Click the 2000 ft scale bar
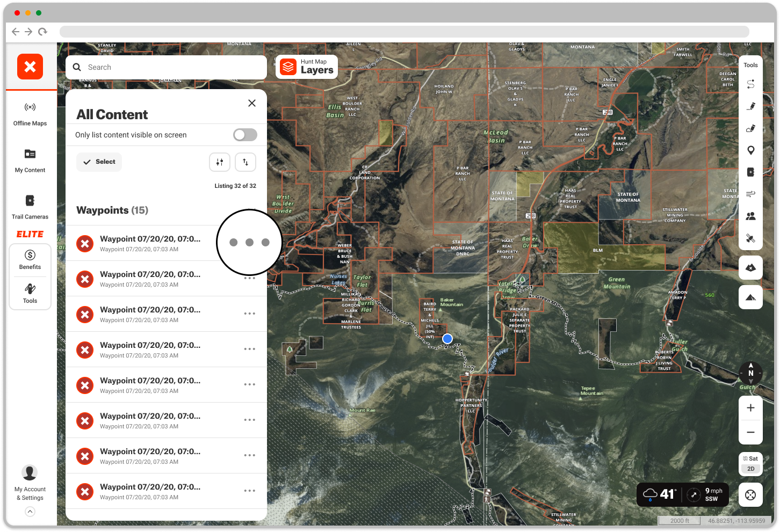 (680, 521)
